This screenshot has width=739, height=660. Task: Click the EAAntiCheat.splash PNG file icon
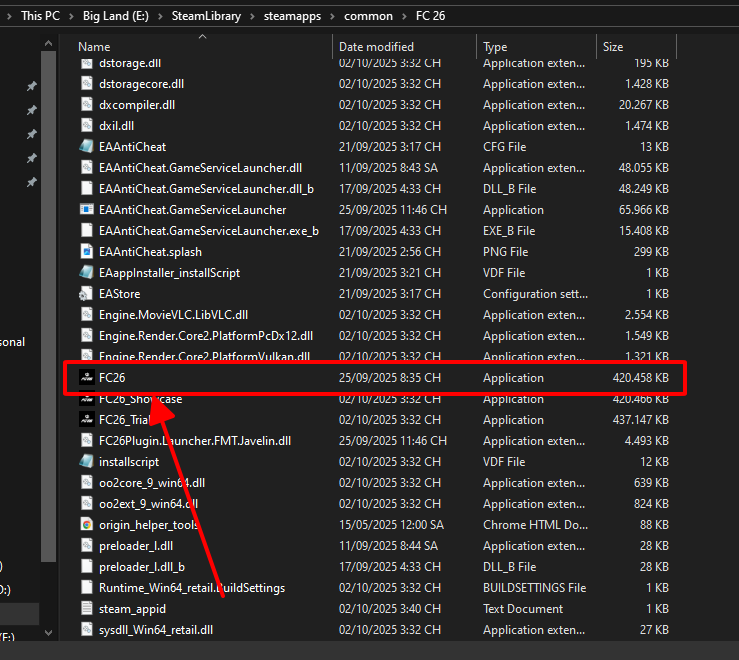pos(86,252)
